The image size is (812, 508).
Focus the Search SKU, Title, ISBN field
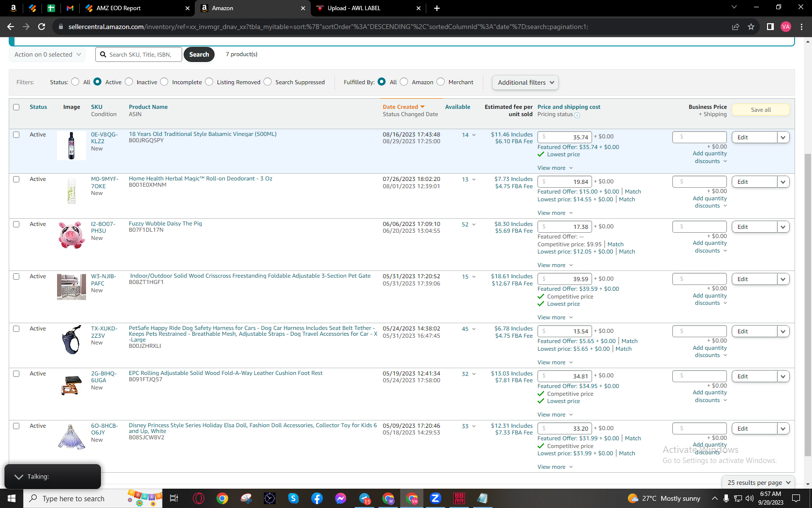tap(139, 54)
